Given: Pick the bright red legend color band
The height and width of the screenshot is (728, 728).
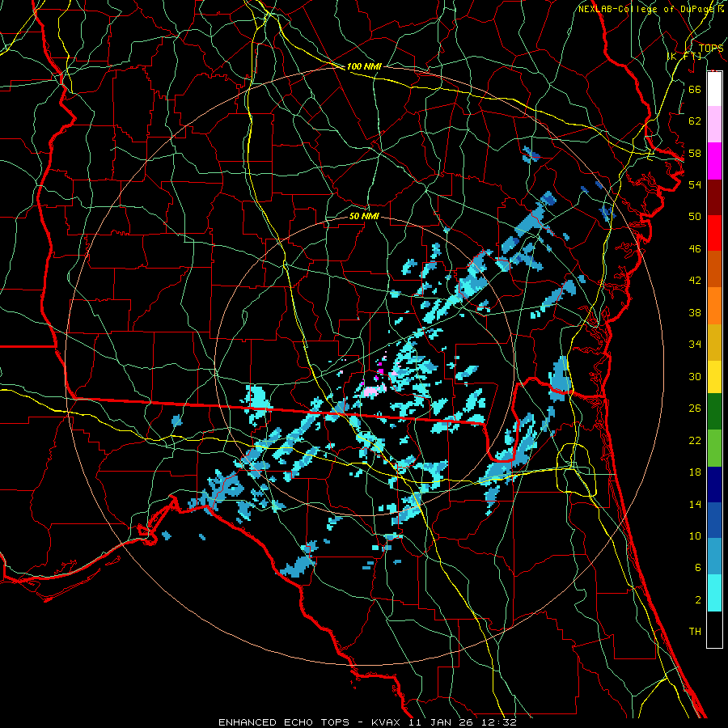Looking at the screenshot, I should coord(714,233).
